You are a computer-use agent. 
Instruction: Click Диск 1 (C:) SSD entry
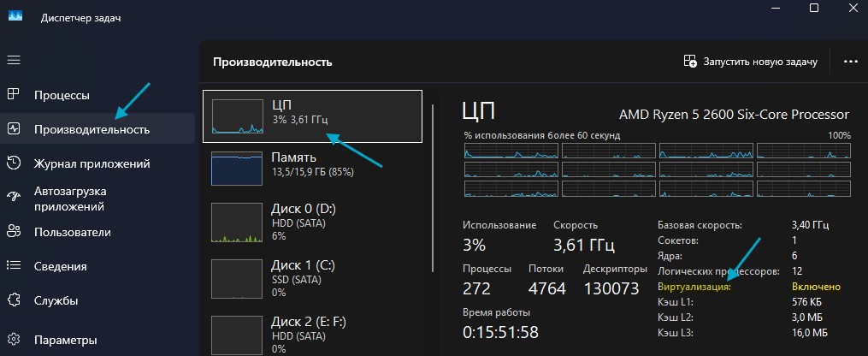[x=312, y=277]
